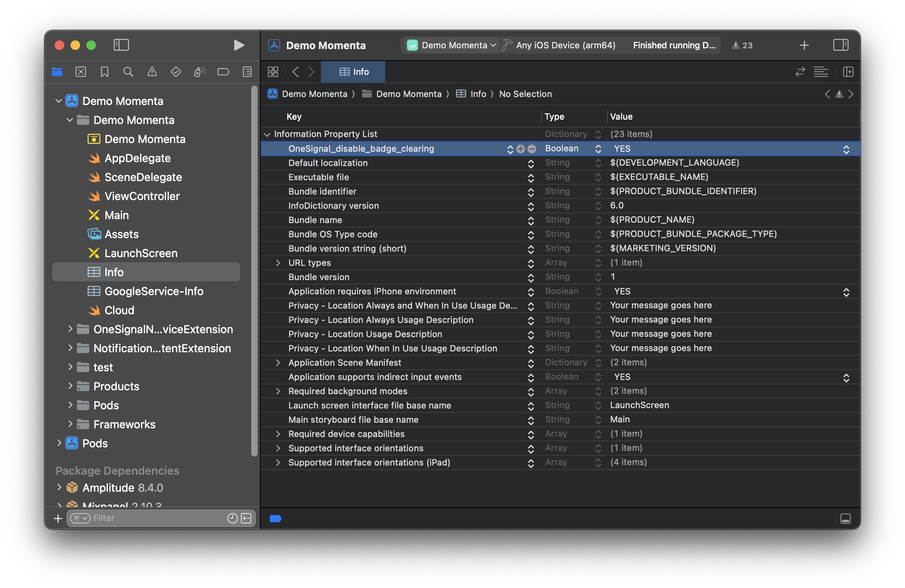
Task: Collapse the Demo Momenta group folder
Action: coord(70,120)
